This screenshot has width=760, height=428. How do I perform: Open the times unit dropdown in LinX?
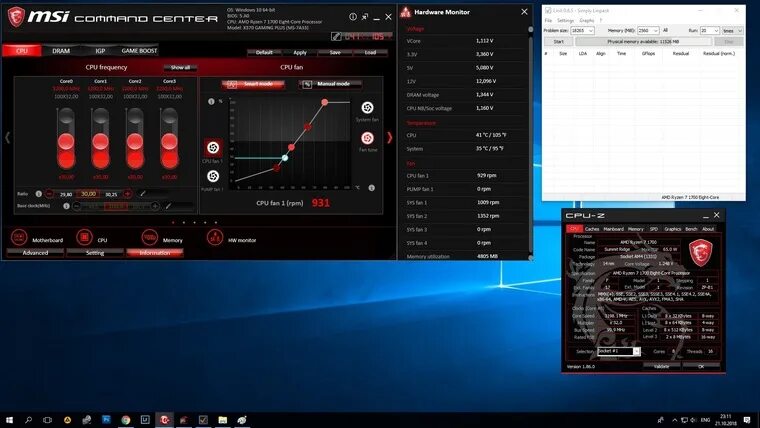click(x=732, y=31)
